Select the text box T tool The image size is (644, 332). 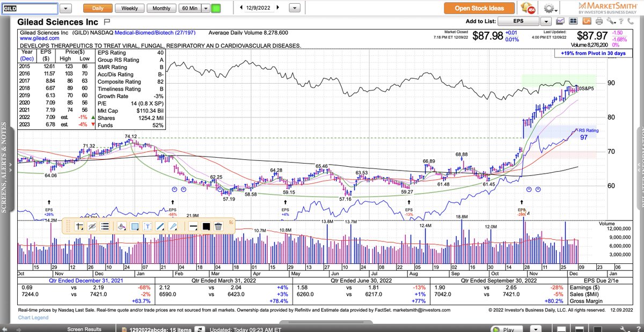(x=147, y=226)
